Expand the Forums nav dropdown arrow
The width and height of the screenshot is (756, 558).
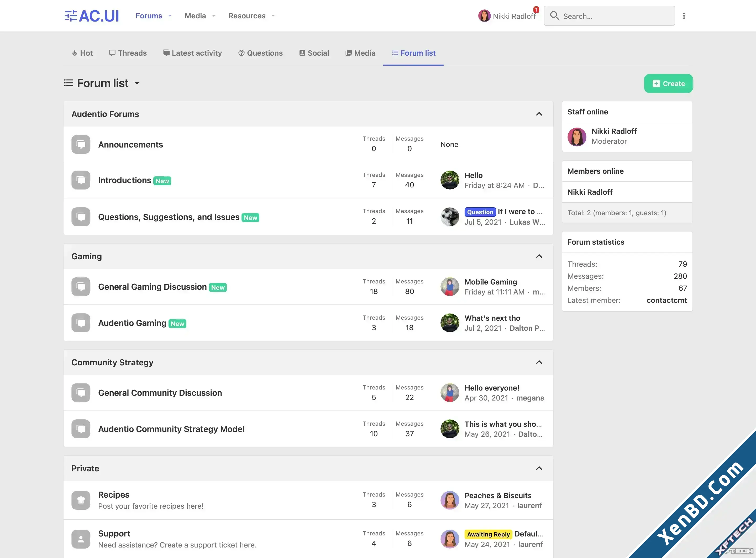pos(170,16)
